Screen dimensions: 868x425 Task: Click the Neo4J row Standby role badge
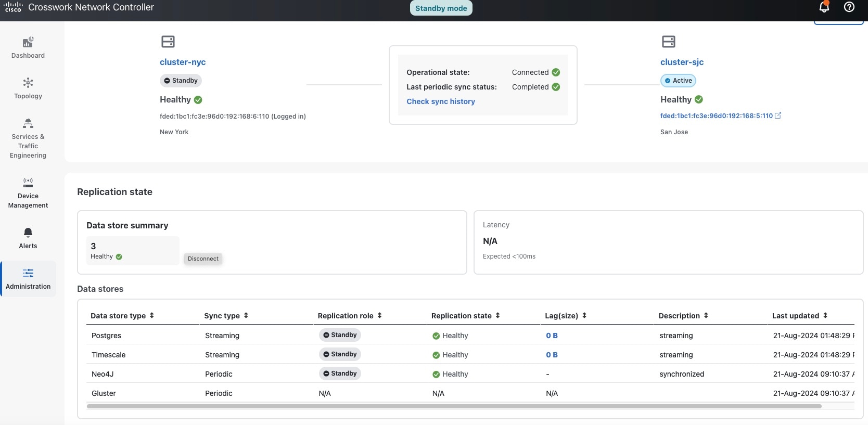coord(340,374)
